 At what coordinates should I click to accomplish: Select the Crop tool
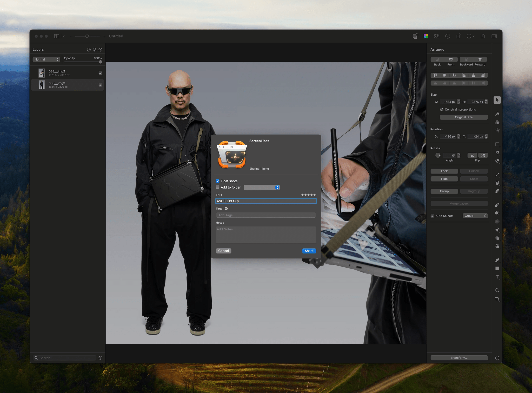(x=497, y=299)
